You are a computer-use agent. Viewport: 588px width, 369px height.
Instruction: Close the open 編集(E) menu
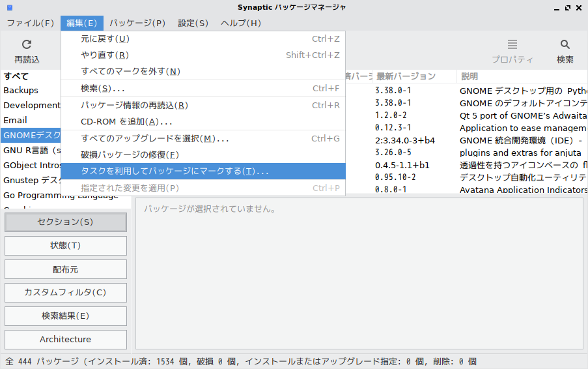coord(82,23)
